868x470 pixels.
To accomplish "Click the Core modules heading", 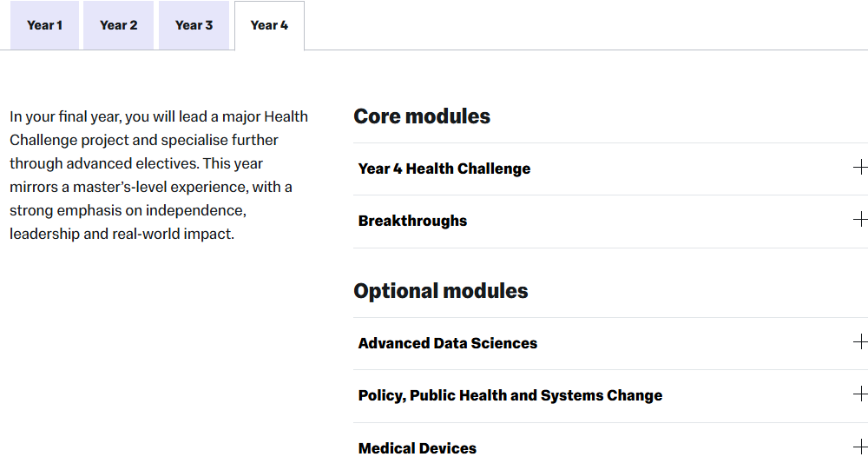I will 422,116.
